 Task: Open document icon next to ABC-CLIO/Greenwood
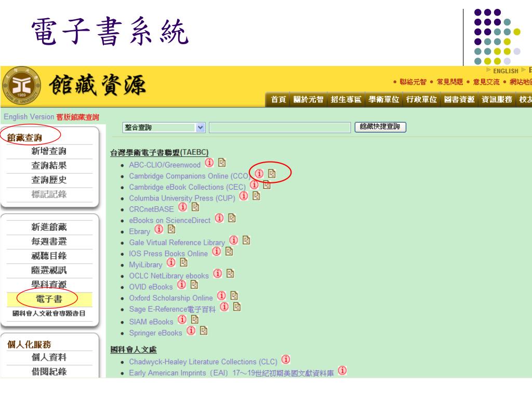222,163
